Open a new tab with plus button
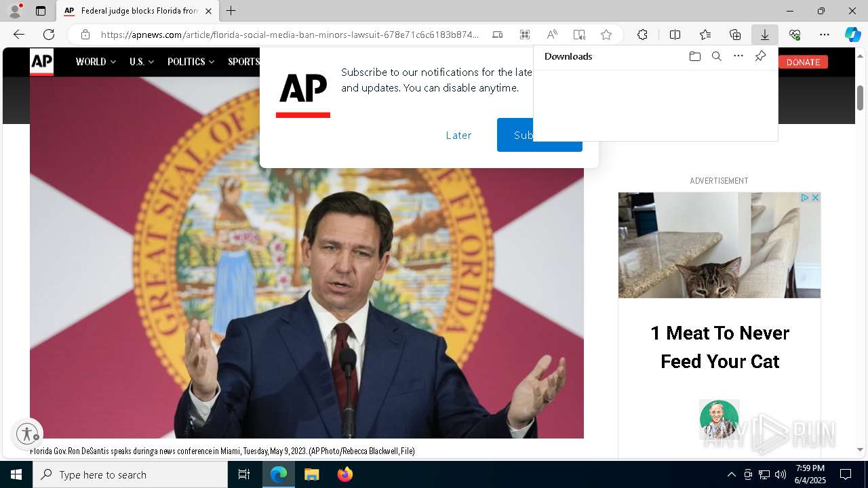Screen dimensions: 868x488 tap(231, 11)
